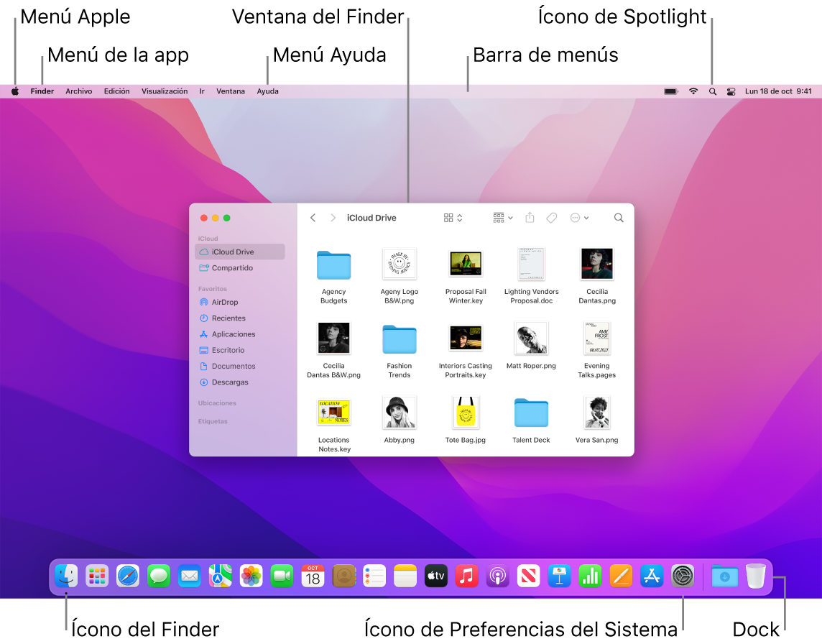Viewport: 822px width, 644px height.
Task: Open the Tags tool in the Finder toolbar
Action: click(x=551, y=217)
